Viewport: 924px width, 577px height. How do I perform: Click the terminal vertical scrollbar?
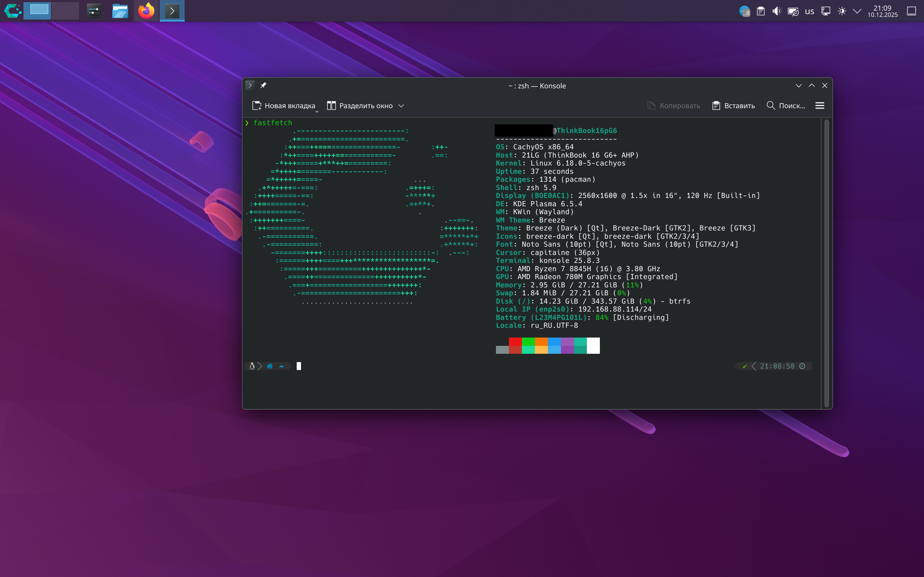pyautogui.click(x=826, y=263)
